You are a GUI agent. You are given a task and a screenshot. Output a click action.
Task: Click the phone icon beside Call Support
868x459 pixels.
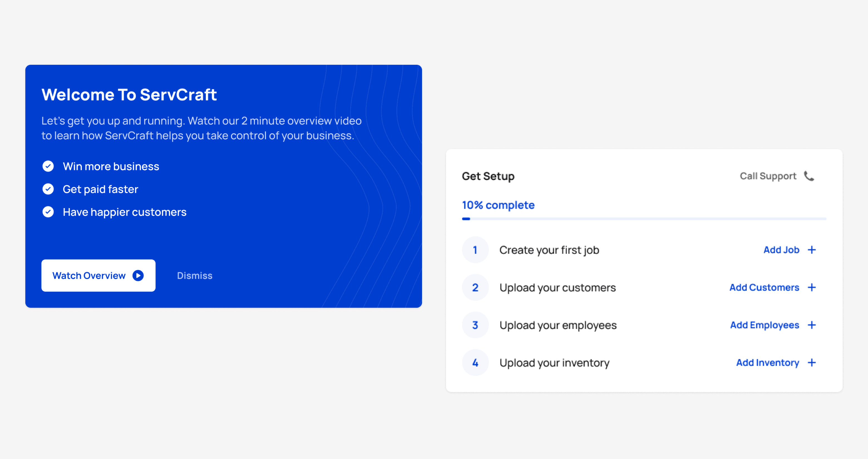point(809,176)
